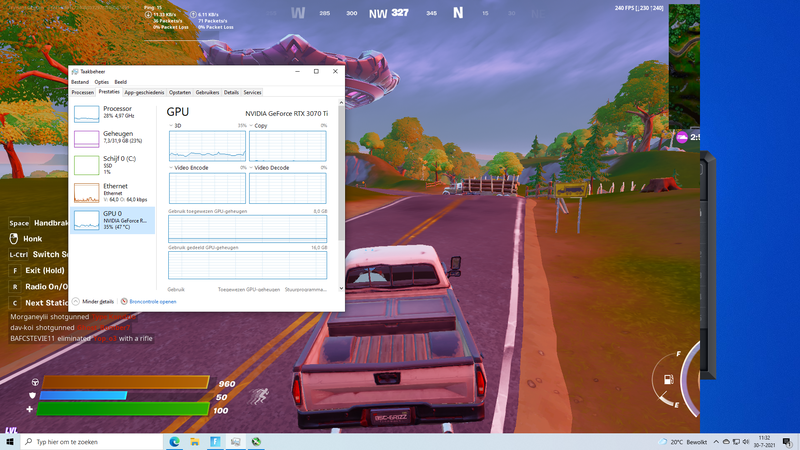Click the taskbar search field

[91, 442]
